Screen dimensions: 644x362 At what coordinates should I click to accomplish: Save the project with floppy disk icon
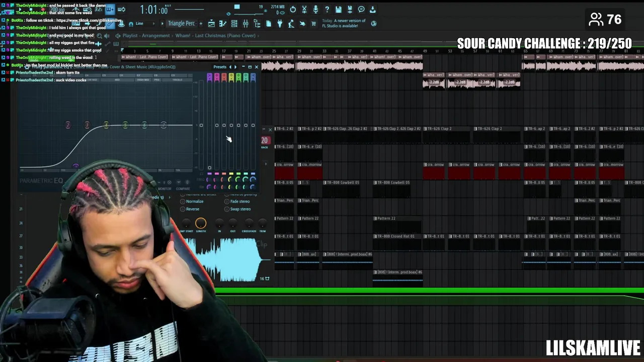pos(338,9)
